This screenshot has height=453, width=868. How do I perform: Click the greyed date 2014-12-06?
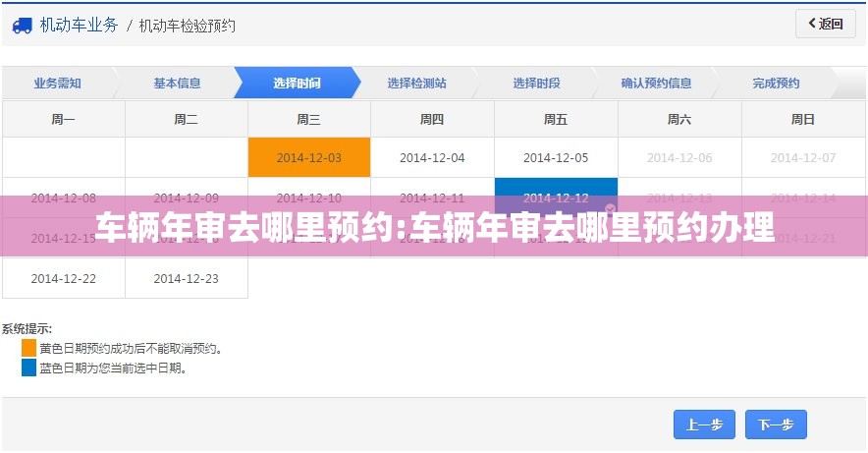click(679, 157)
